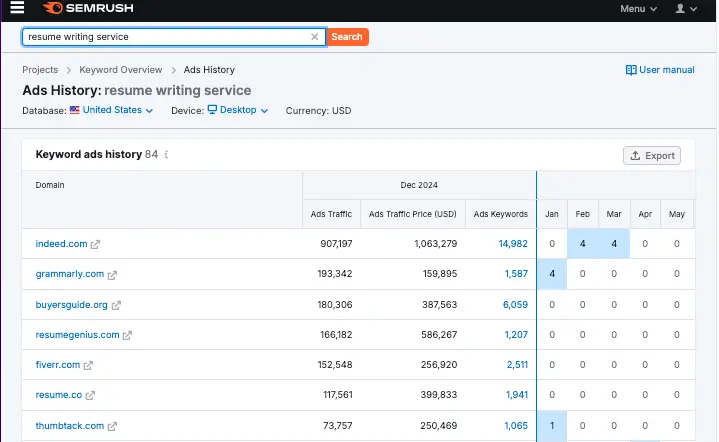Select the Ads History breadcrumb
Viewport: 719px width, 442px height.
point(209,70)
